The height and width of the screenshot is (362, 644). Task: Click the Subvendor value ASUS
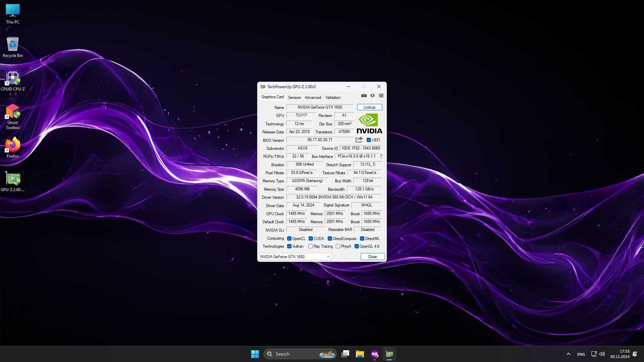coord(302,148)
